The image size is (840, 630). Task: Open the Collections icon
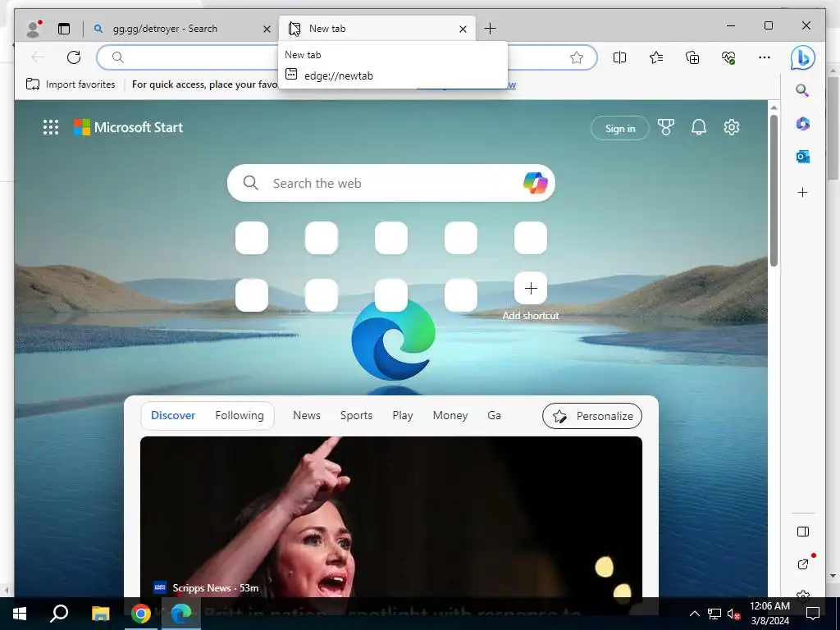(692, 57)
